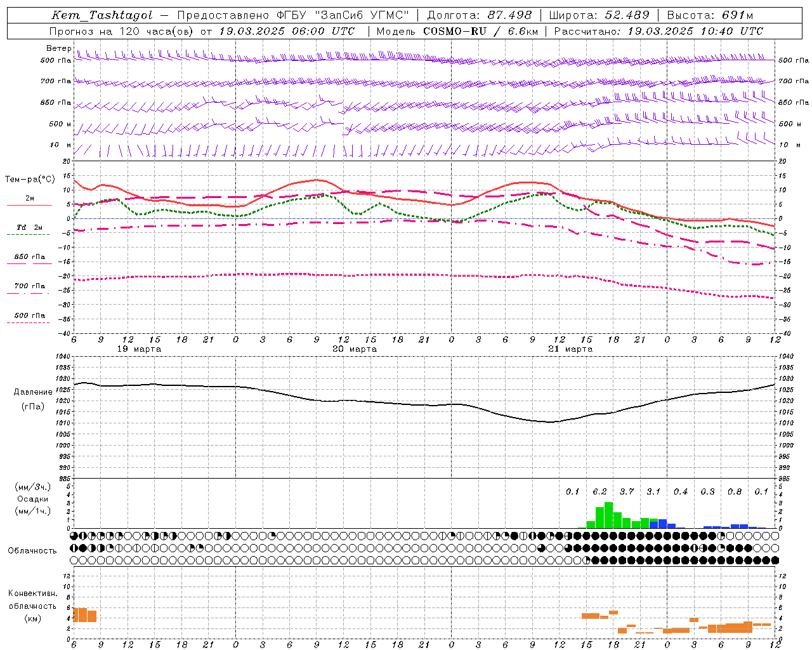Click the Высота: 691м header value
The height and width of the screenshot is (650, 812).
(709, 16)
